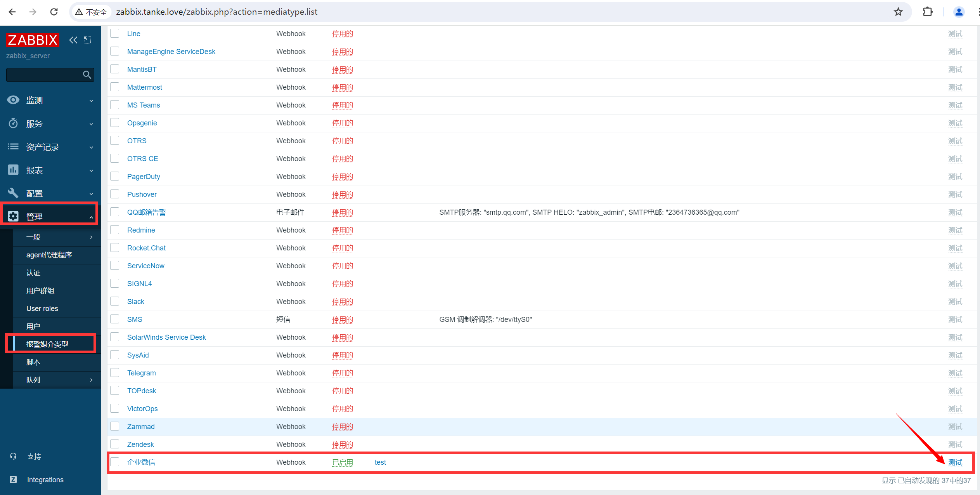Image resolution: width=980 pixels, height=495 pixels.
Task: Bookmark this page with star icon
Action: point(898,12)
